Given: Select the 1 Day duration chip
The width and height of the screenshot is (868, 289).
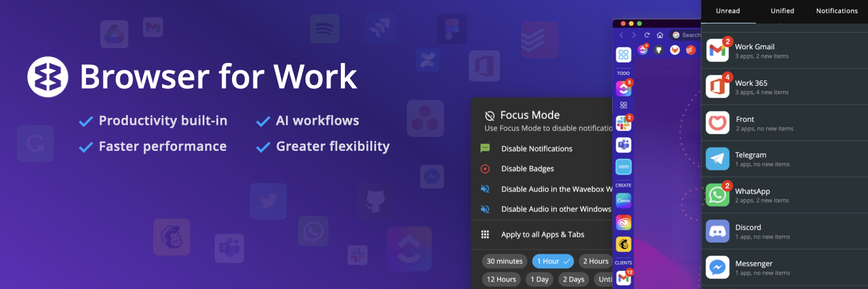Looking at the screenshot, I should pos(539,279).
